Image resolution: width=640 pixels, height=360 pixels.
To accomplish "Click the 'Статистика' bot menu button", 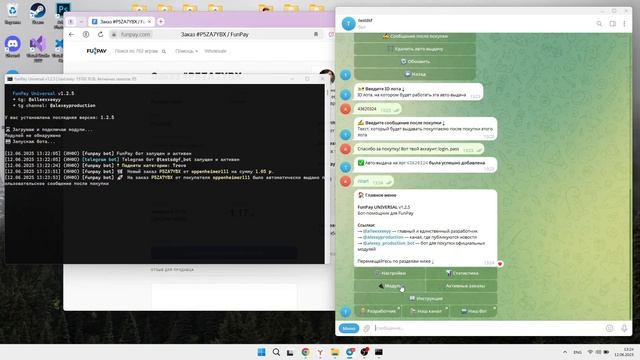I will 461,273.
